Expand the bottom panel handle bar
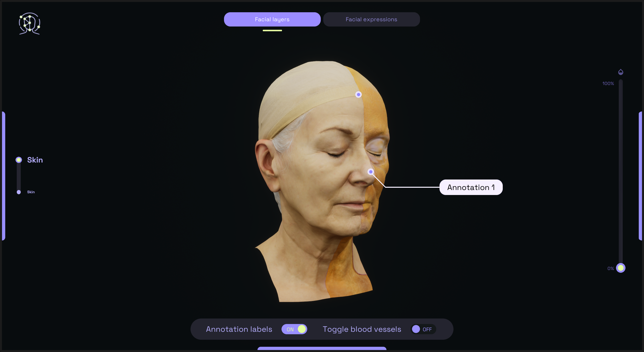Image resolution: width=644 pixels, height=352 pixels. (322, 348)
